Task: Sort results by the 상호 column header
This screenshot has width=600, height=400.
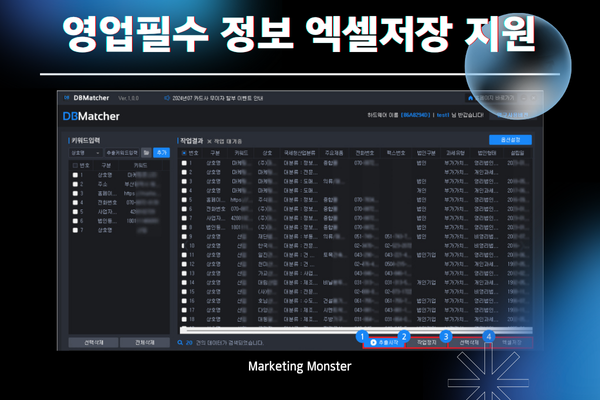Action: [x=267, y=153]
